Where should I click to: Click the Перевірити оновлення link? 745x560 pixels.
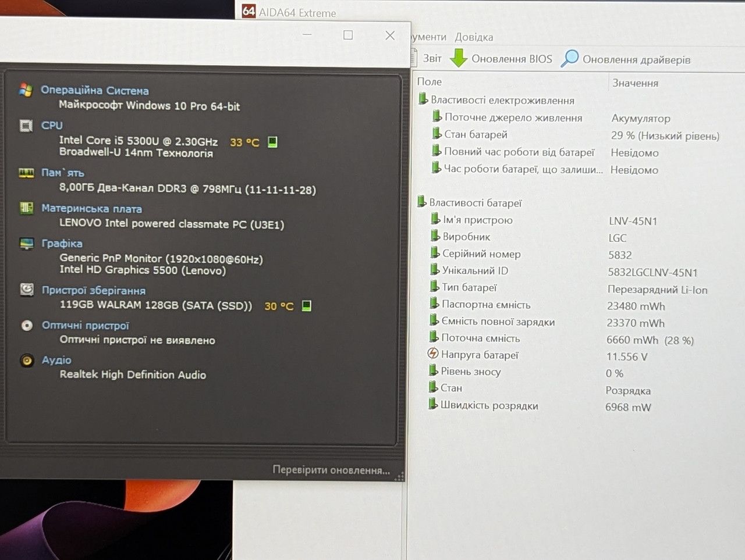point(331,470)
